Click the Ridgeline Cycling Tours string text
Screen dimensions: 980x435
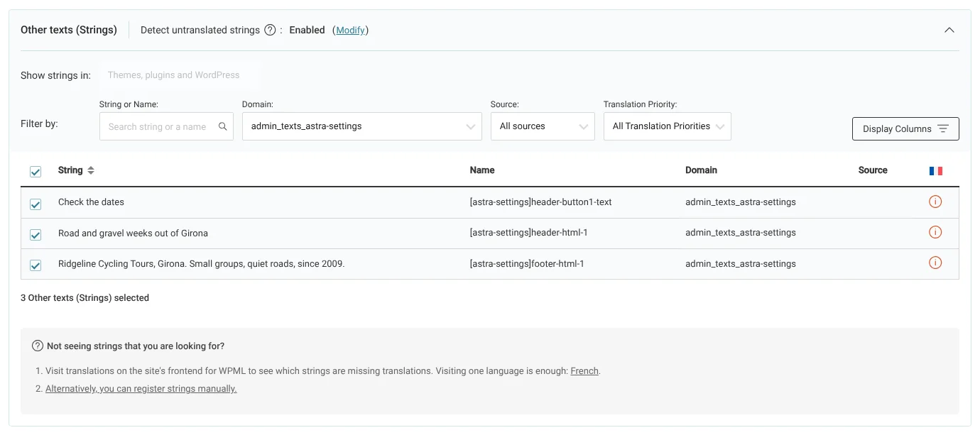click(201, 264)
